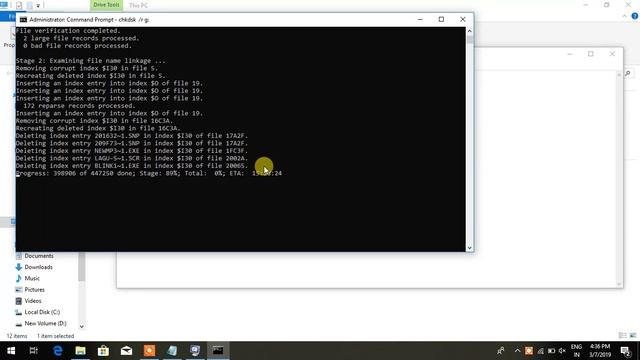Select Videos in the navigation pane
Viewport: 640px width, 360px height.
(x=33, y=301)
